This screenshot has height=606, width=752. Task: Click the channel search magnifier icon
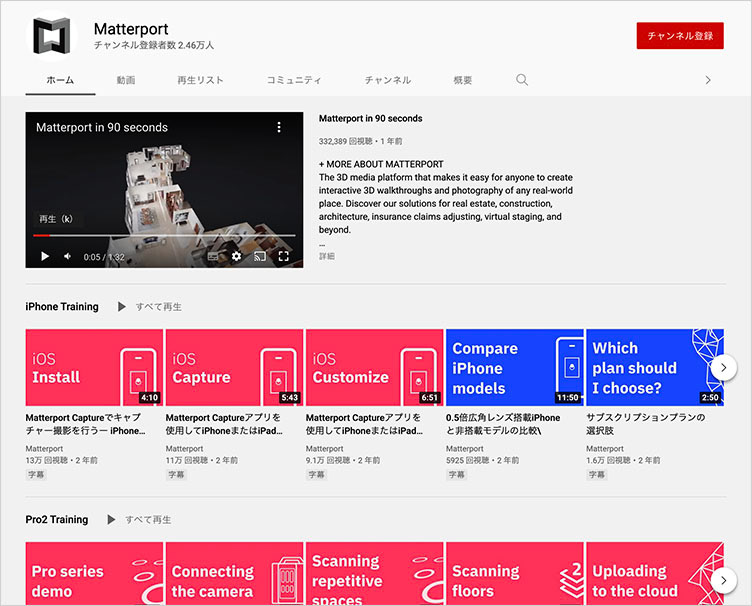[x=522, y=80]
